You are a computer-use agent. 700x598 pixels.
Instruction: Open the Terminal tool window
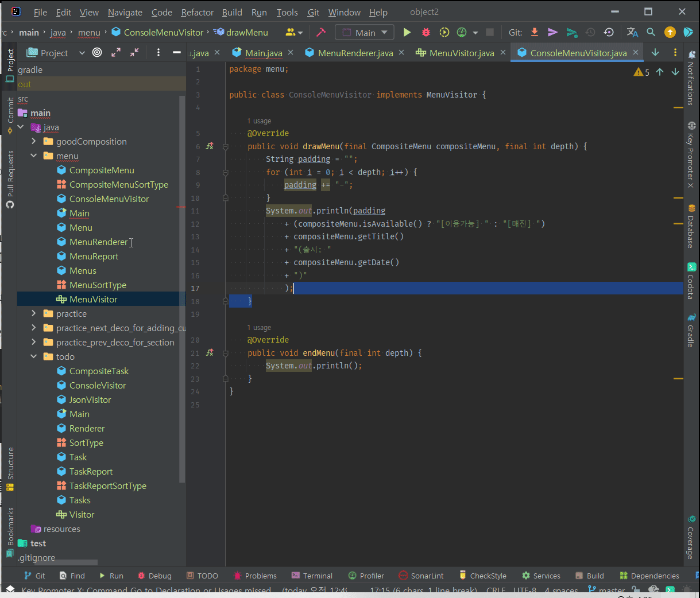(x=312, y=576)
